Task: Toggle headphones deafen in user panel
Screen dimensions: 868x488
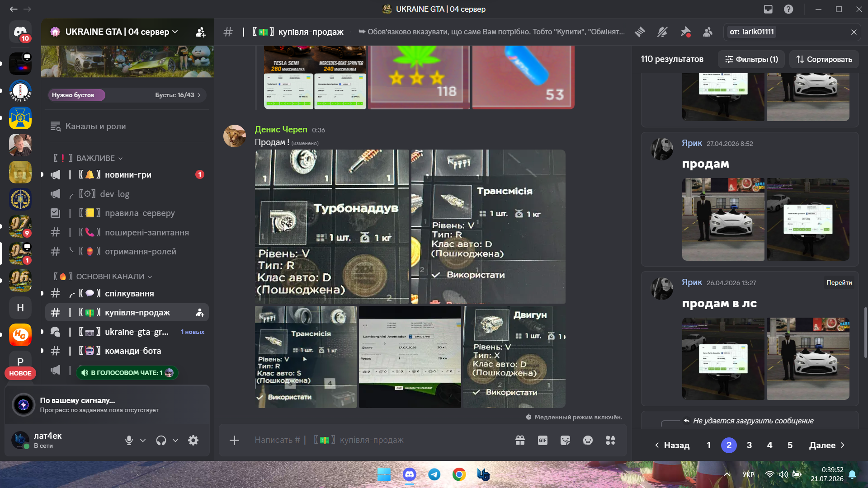Action: 161,441
